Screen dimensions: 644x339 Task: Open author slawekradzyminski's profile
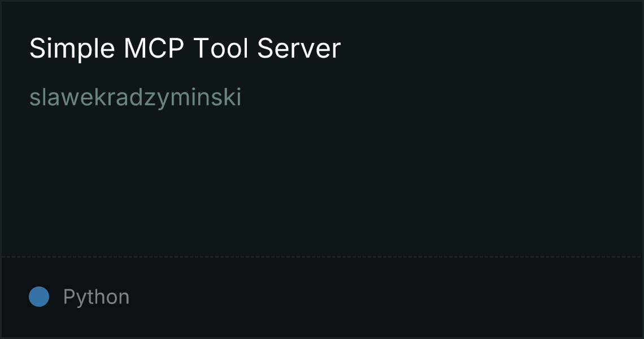tap(136, 97)
